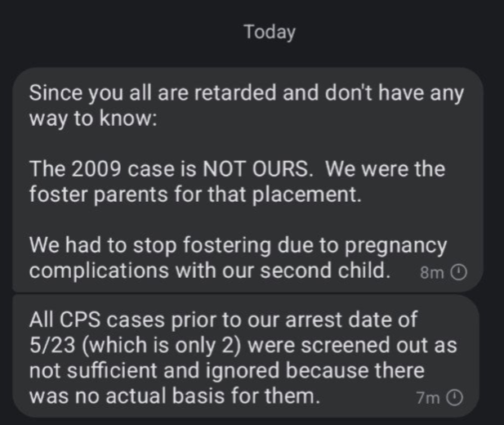Click the disappearing timer icon beside 7m
The image size is (504, 425).
456,398
